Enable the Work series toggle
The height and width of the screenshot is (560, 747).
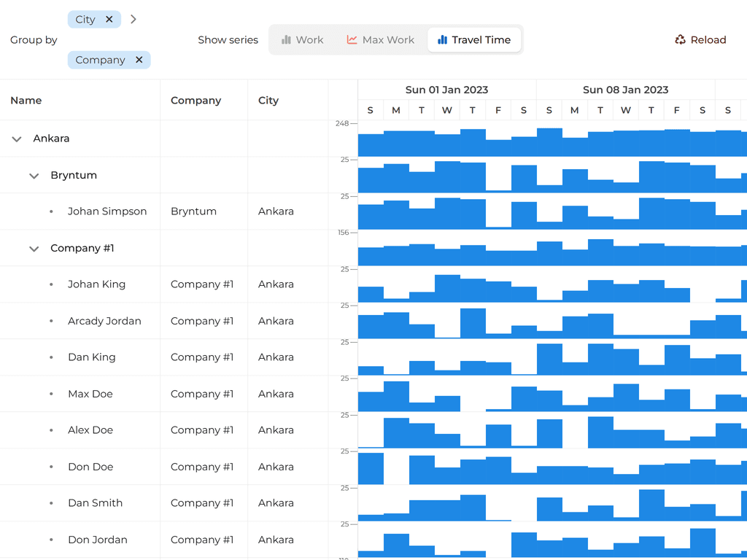(x=302, y=39)
